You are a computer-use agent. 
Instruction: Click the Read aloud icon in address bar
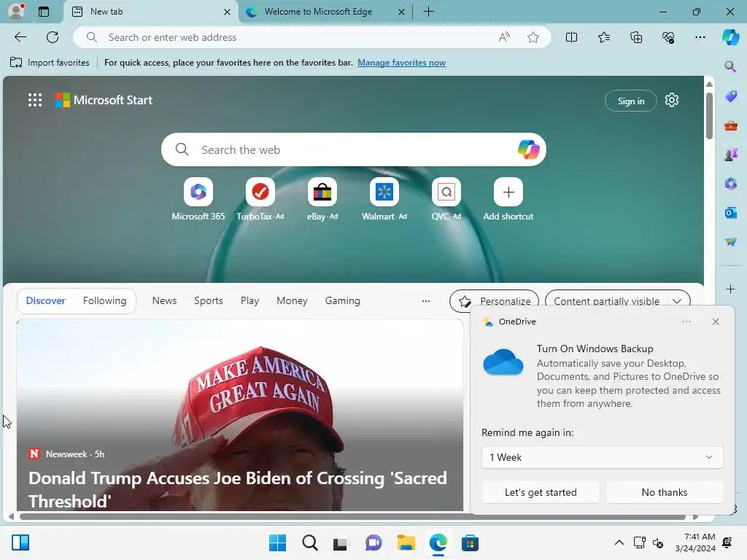pyautogui.click(x=504, y=37)
